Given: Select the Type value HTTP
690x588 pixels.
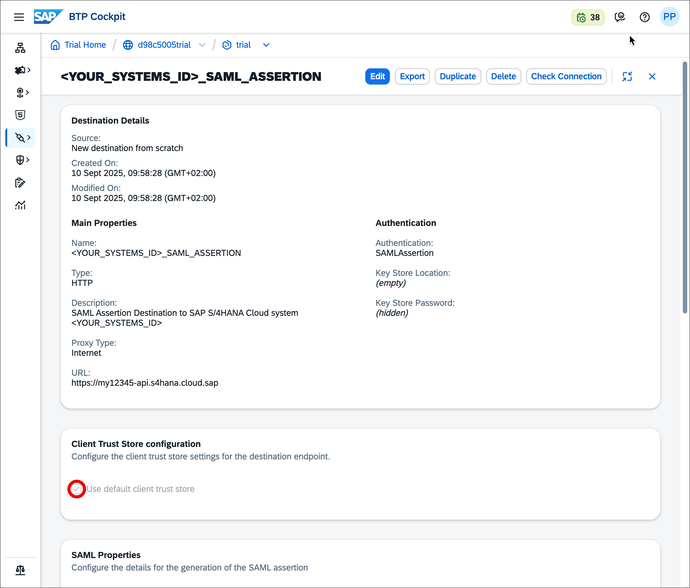Looking at the screenshot, I should point(82,283).
